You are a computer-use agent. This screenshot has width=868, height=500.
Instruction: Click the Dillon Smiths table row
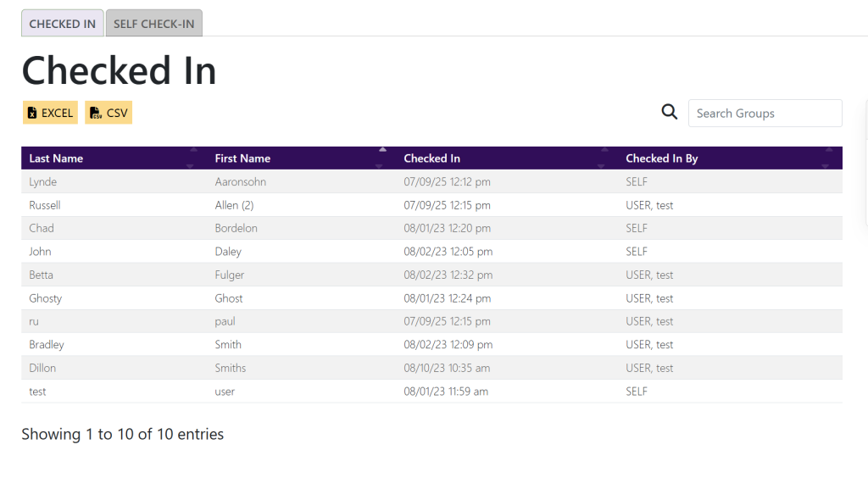(x=431, y=368)
